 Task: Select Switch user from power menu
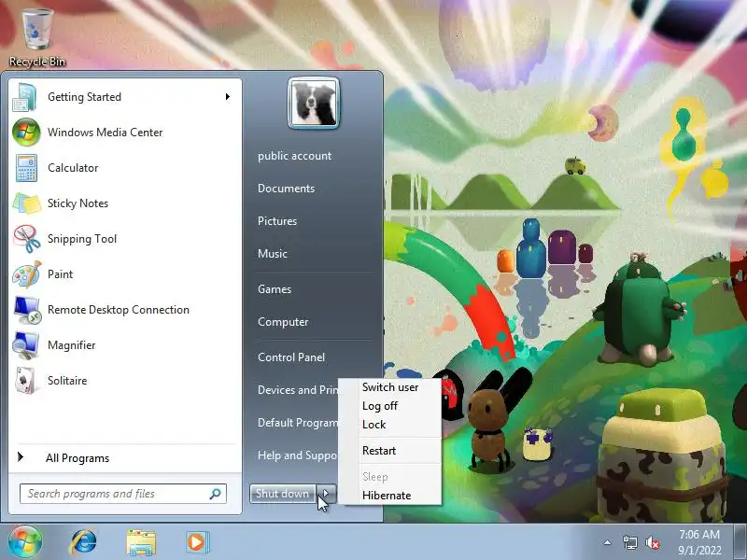pos(390,387)
